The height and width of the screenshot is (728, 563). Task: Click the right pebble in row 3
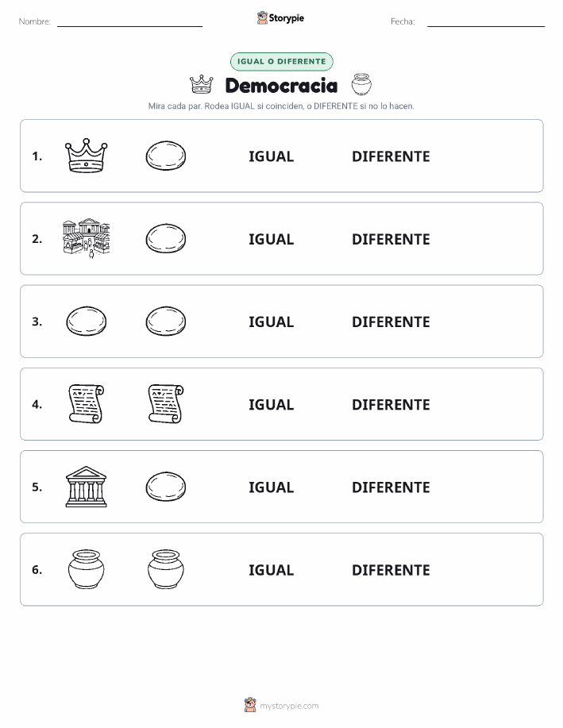tap(166, 321)
